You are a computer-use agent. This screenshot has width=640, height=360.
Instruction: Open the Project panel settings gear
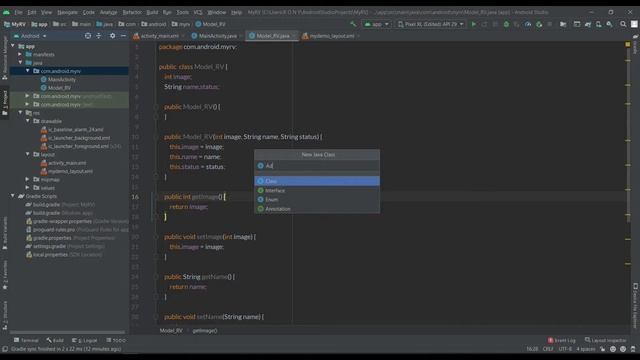pyautogui.click(x=112, y=36)
